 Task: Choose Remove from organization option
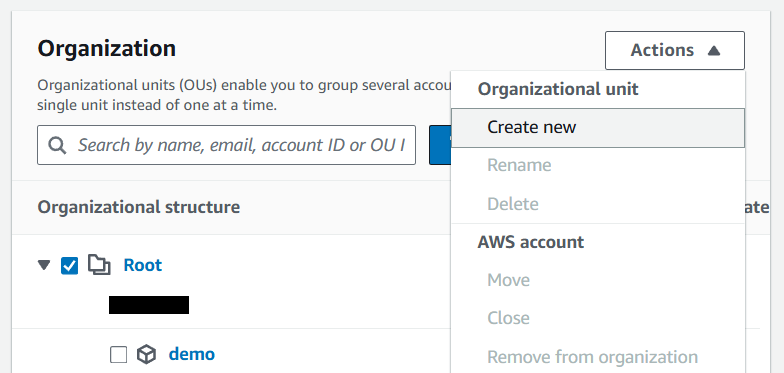(x=592, y=358)
